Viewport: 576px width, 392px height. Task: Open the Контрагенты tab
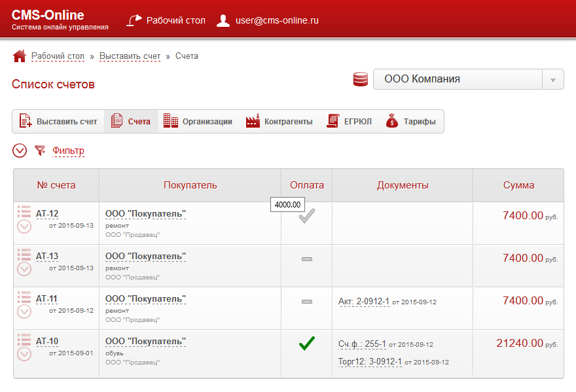[x=279, y=121]
